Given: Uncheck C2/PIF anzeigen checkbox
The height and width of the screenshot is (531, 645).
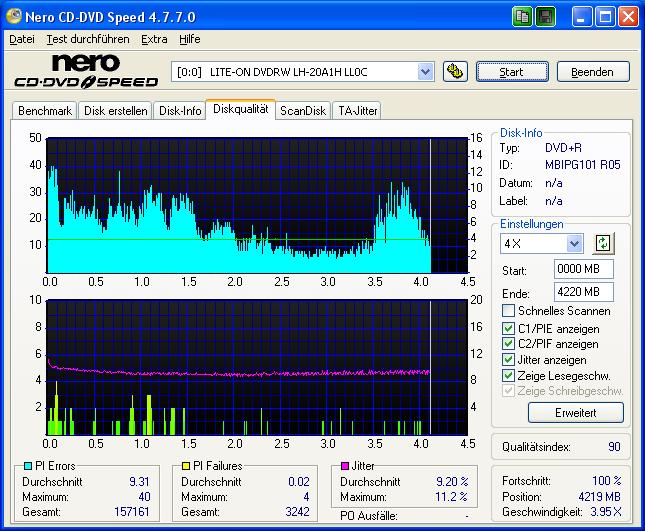Looking at the screenshot, I should (x=508, y=343).
